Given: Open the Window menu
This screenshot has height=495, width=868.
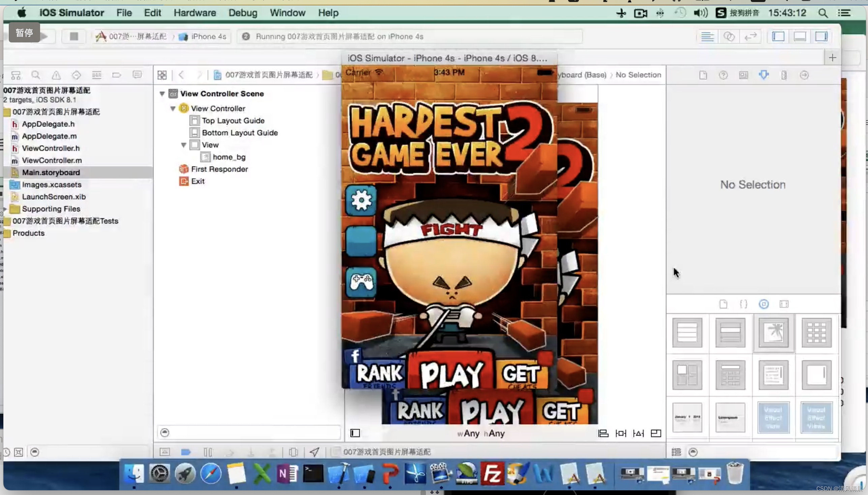Looking at the screenshot, I should tap(288, 13).
